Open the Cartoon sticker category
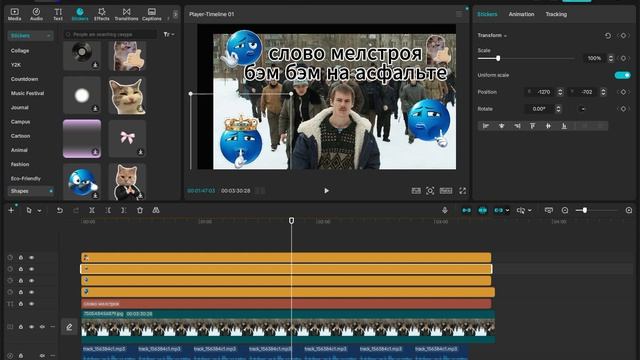 20,136
